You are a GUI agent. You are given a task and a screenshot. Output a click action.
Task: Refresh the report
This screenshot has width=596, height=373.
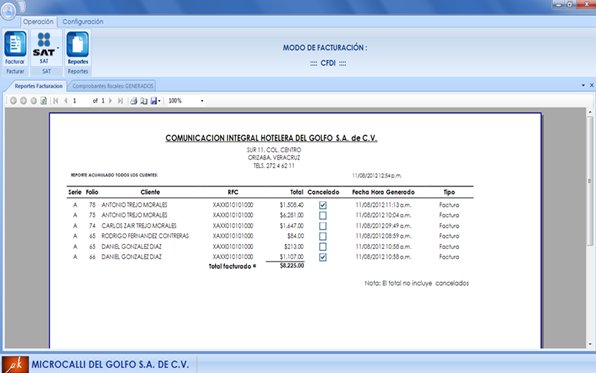pyautogui.click(x=44, y=101)
